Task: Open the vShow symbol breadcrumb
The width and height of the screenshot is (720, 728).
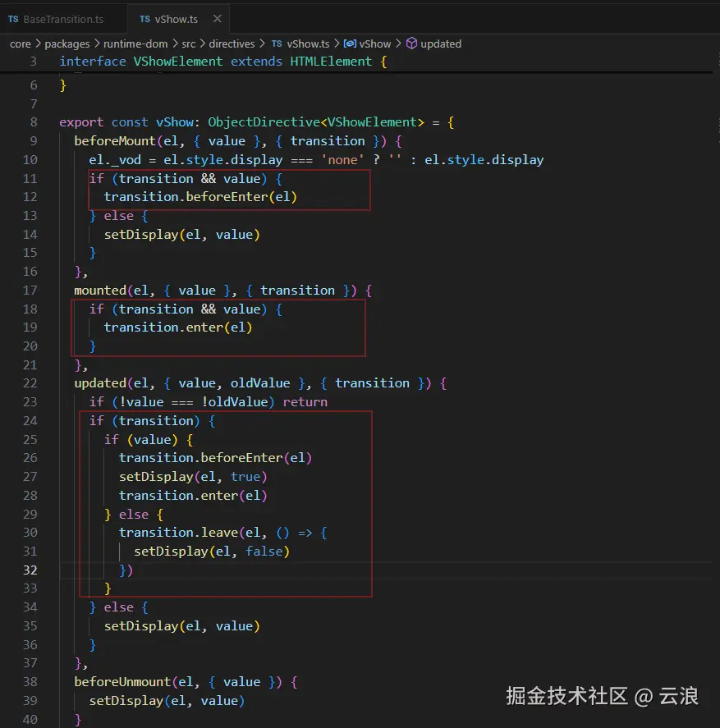Action: [x=375, y=43]
